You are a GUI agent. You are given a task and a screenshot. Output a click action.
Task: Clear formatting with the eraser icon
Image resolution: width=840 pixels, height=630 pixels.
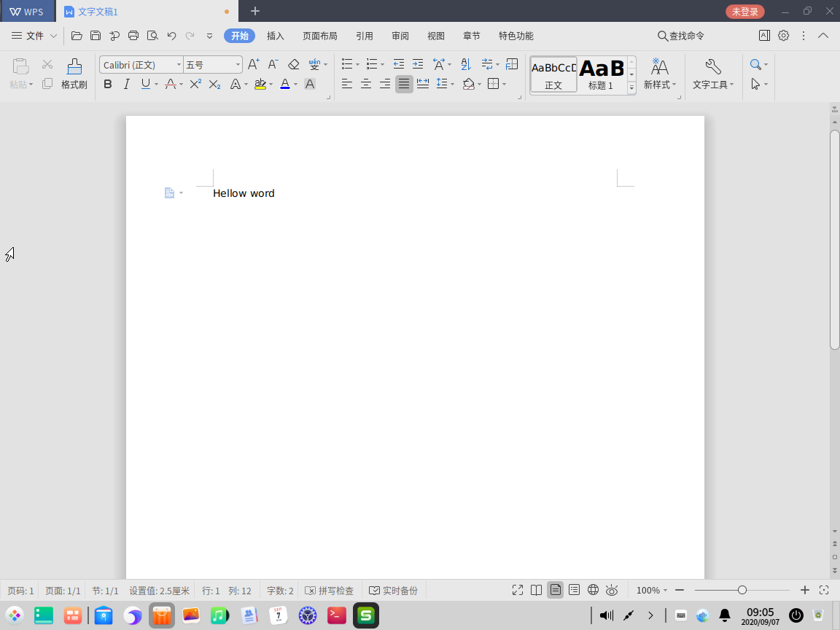(x=294, y=65)
